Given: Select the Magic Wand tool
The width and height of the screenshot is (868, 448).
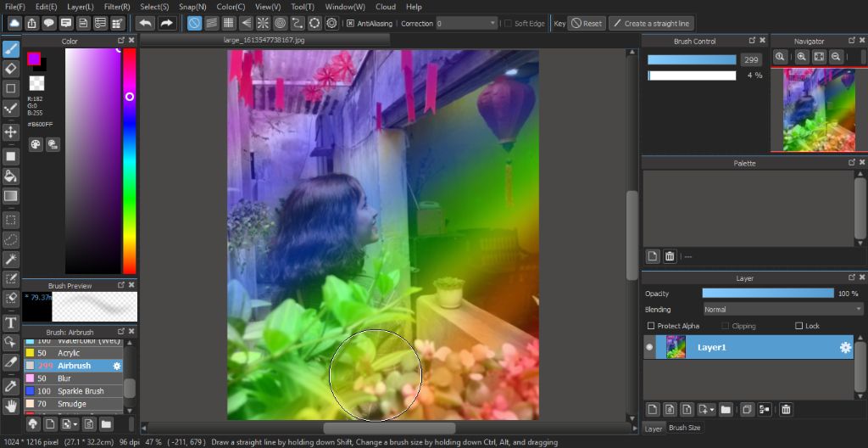Looking at the screenshot, I should click(10, 259).
